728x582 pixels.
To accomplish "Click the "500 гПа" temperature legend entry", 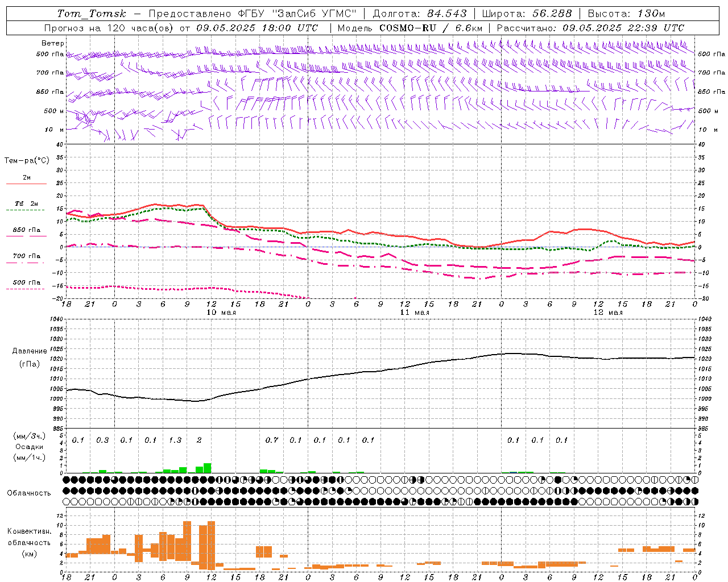I will [27, 282].
